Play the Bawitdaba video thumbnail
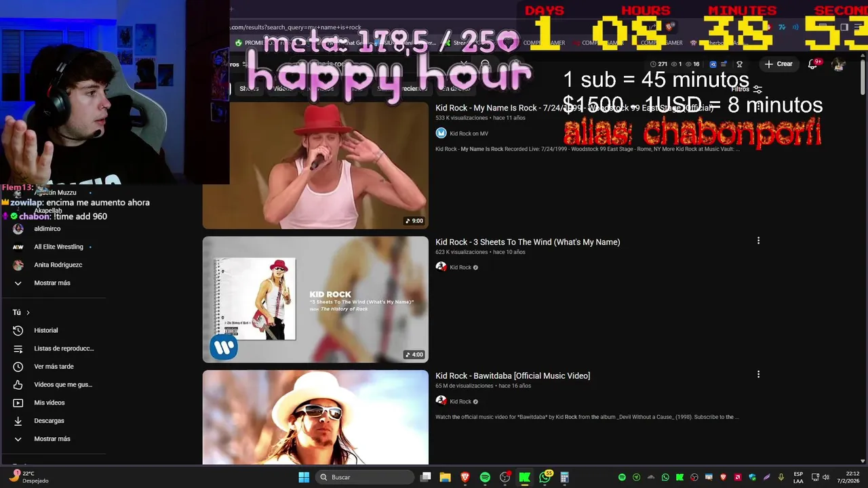 point(315,417)
